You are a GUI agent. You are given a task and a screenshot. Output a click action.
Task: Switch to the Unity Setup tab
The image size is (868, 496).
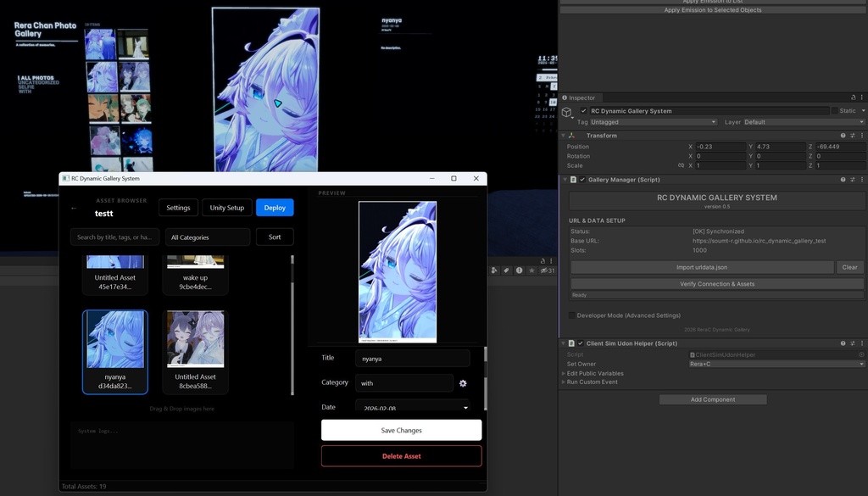(226, 207)
